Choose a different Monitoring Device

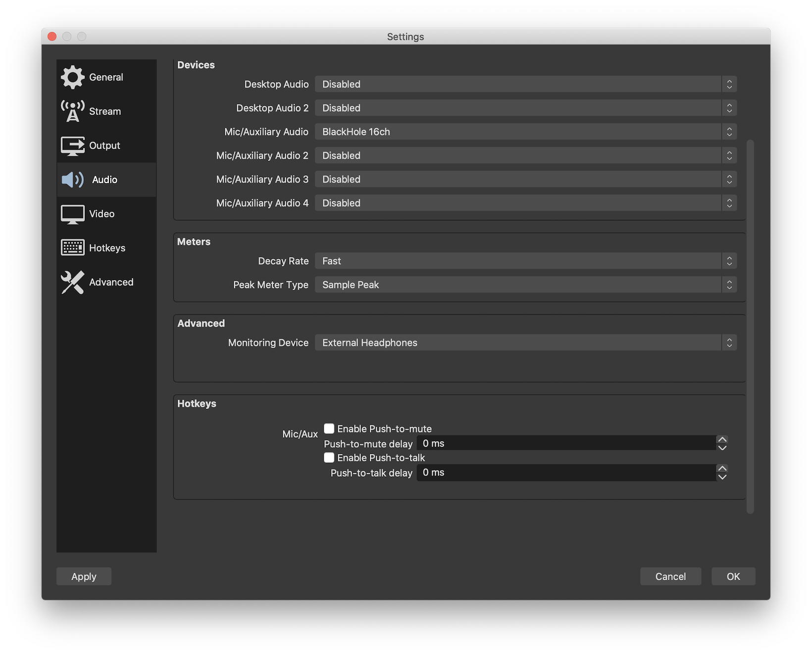[x=526, y=343]
